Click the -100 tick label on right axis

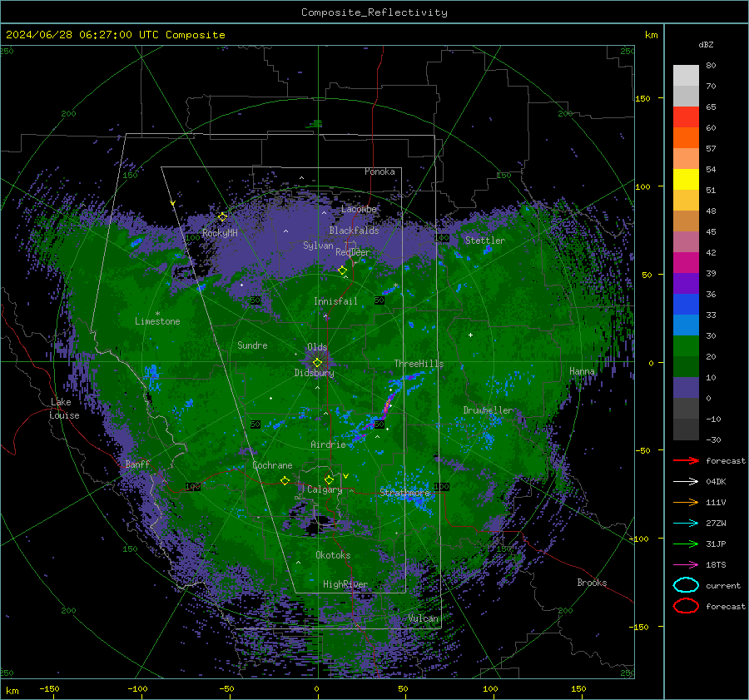638,539
